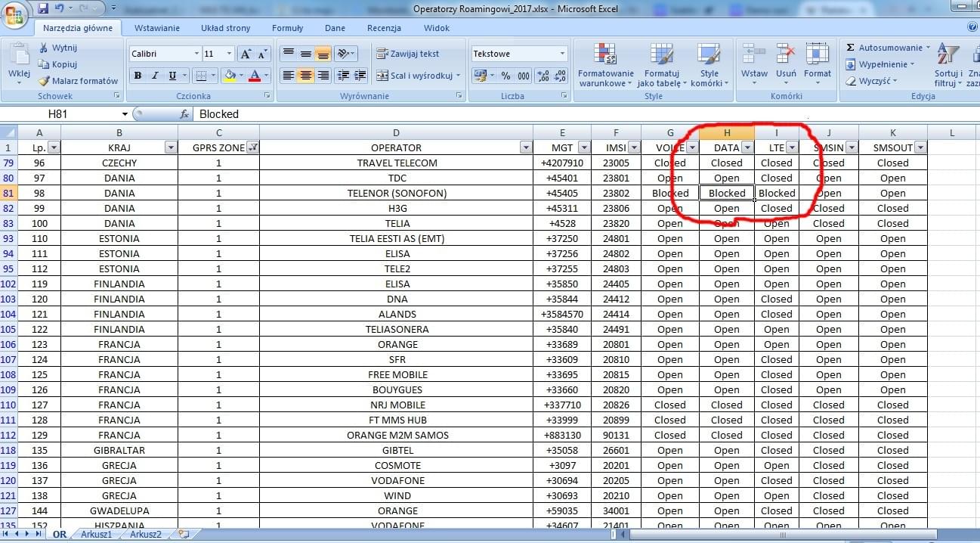Increase font size with the large A button
Image resolution: width=980 pixels, height=543 pixels.
click(246, 54)
